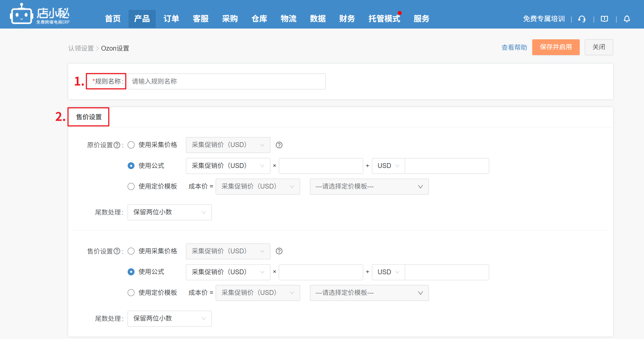The width and height of the screenshot is (644, 339).
Task: Select 使用采集价格 radio under 售价设置
Action: coord(131,251)
